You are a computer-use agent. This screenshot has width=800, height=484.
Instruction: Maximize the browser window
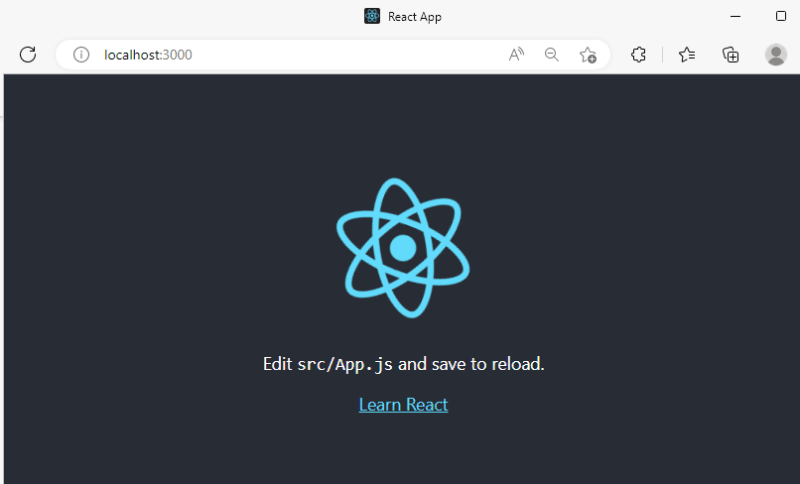coord(781,16)
